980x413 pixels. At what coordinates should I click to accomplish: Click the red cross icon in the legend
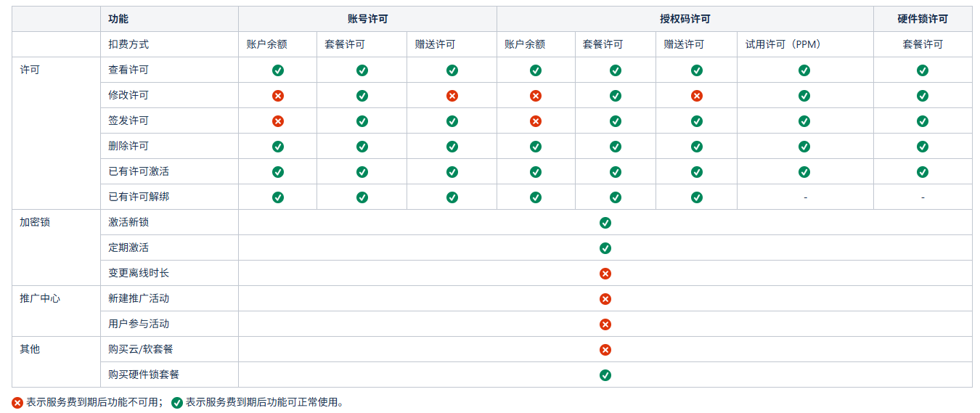coord(17,403)
